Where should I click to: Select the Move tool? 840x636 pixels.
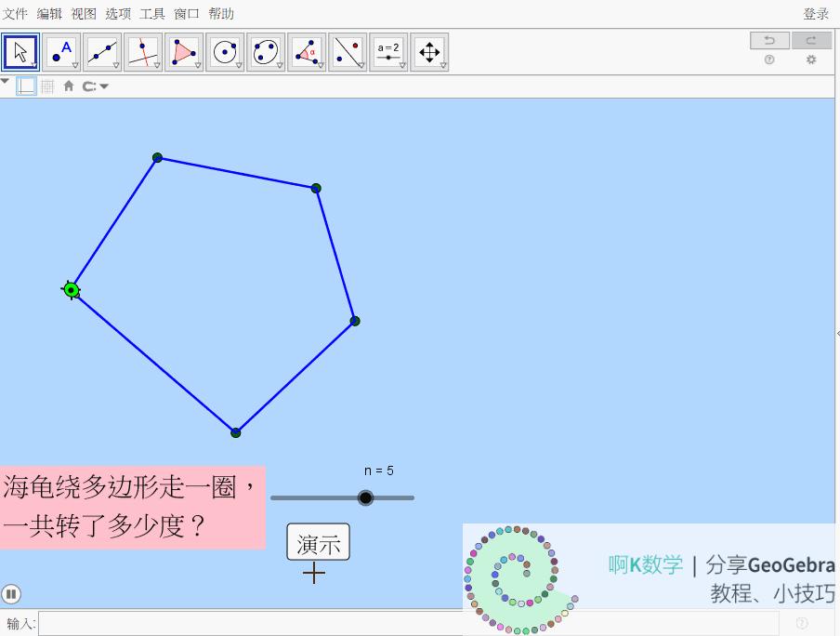(x=20, y=51)
